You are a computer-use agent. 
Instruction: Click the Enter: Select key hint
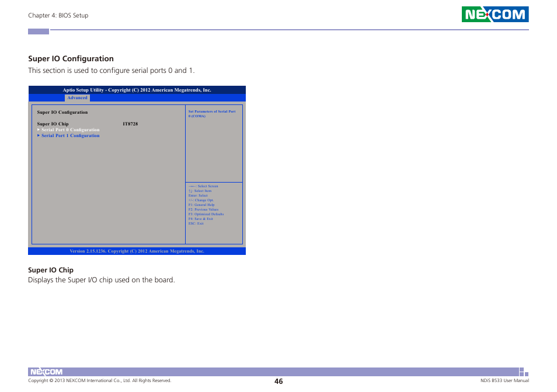[x=198, y=195]
